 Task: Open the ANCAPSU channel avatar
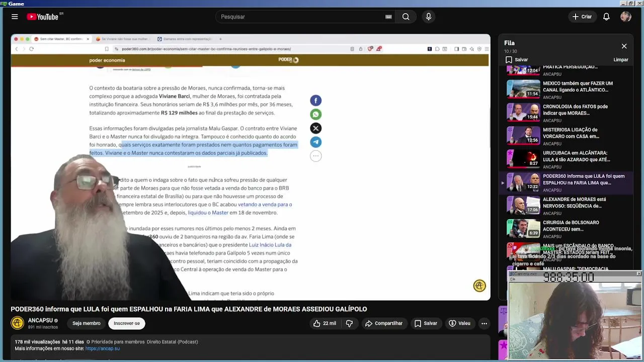[x=18, y=323]
